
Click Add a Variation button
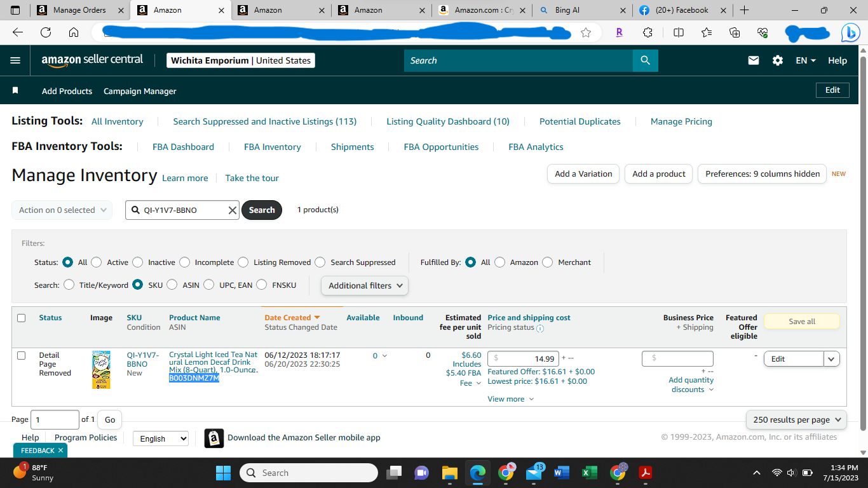(x=583, y=174)
